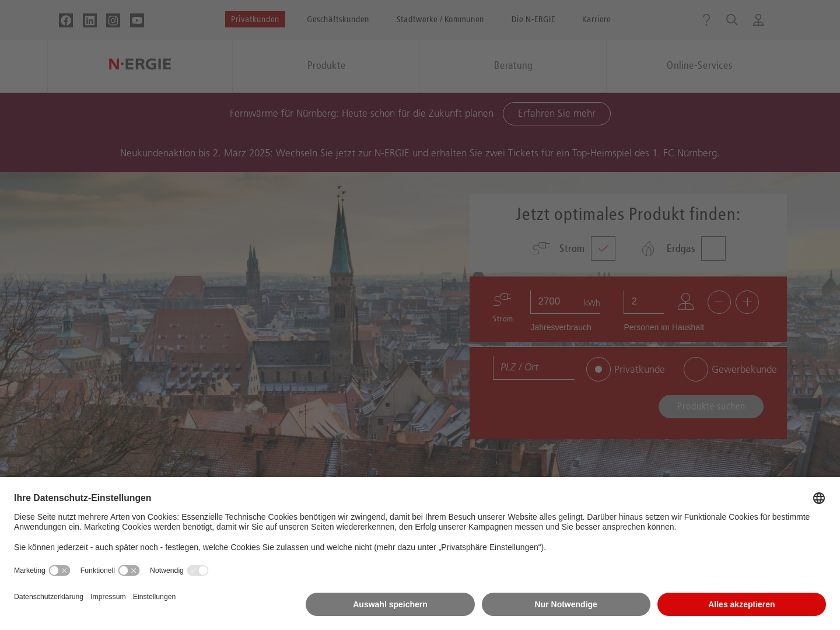Choose Nur Notwendige cookies
The image size is (840, 630).
click(566, 604)
